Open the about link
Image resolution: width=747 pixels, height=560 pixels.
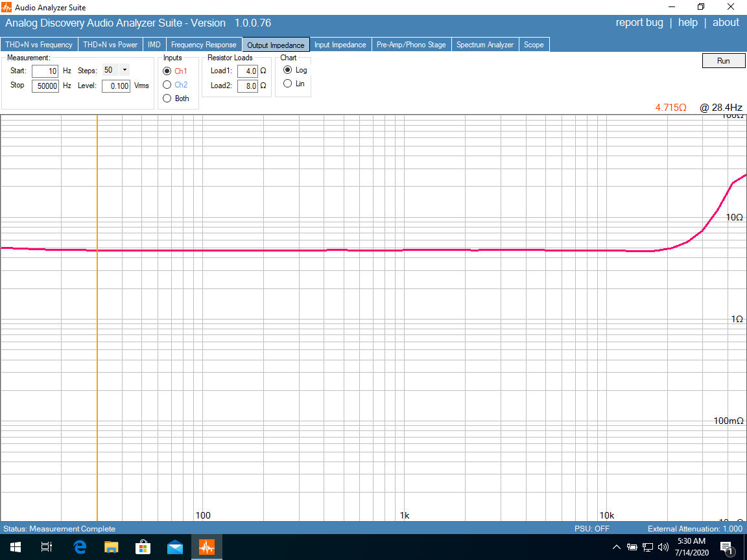726,23
